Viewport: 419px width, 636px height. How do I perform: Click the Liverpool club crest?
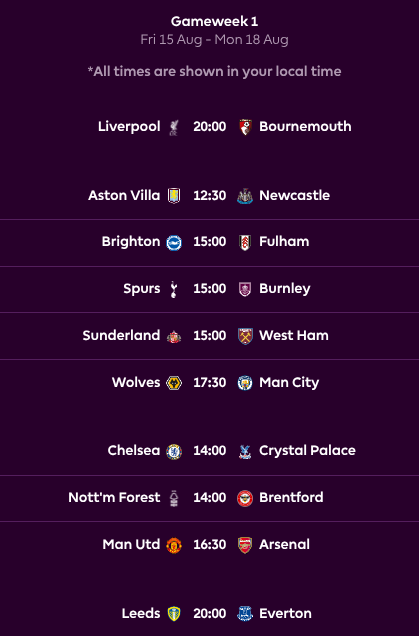174,127
